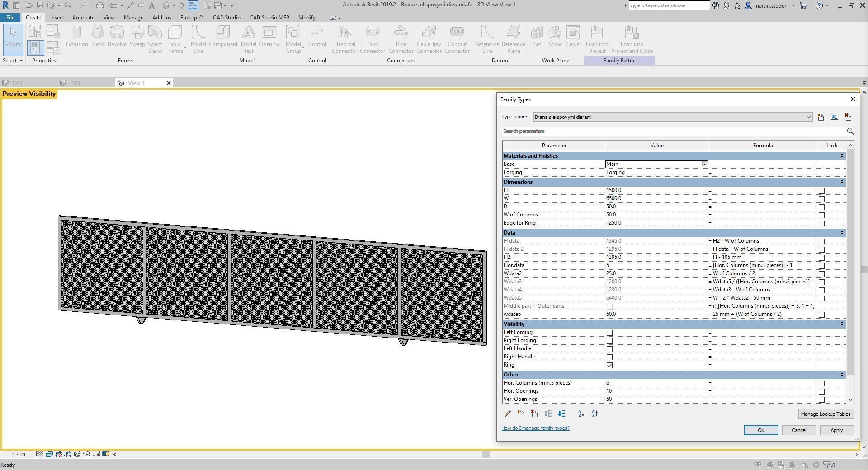The height and width of the screenshot is (470, 868).
Task: Click Manage Lookup Tables button
Action: [x=826, y=414]
